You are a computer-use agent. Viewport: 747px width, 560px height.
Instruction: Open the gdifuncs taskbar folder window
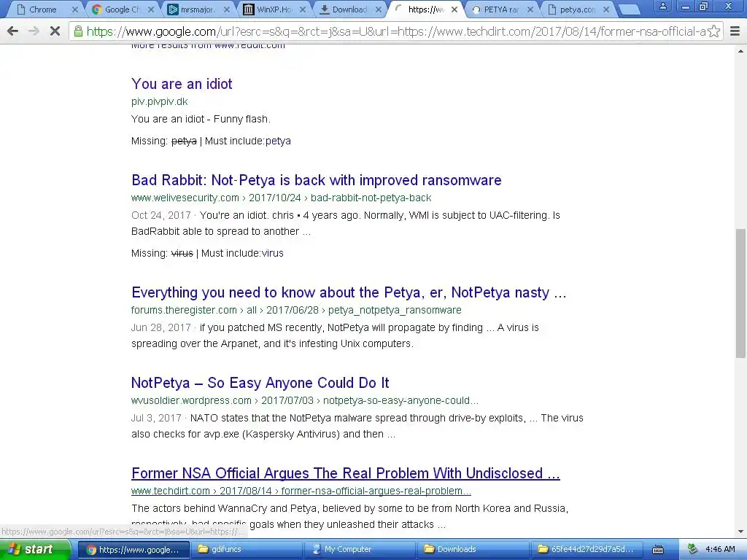[x=247, y=550]
